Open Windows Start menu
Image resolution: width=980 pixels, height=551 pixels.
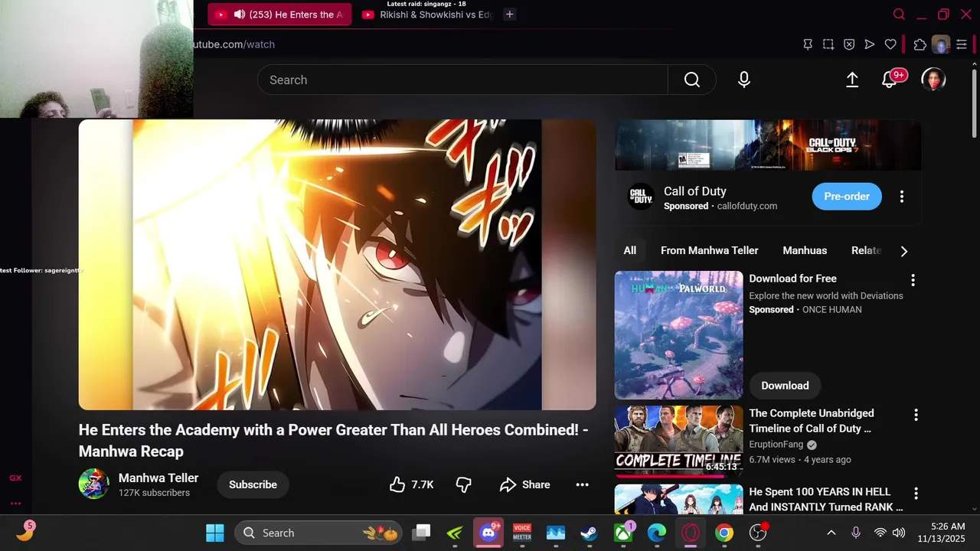(215, 533)
